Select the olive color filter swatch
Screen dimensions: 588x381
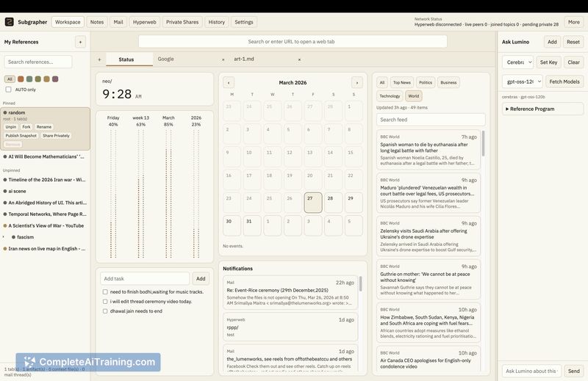[x=38, y=79]
